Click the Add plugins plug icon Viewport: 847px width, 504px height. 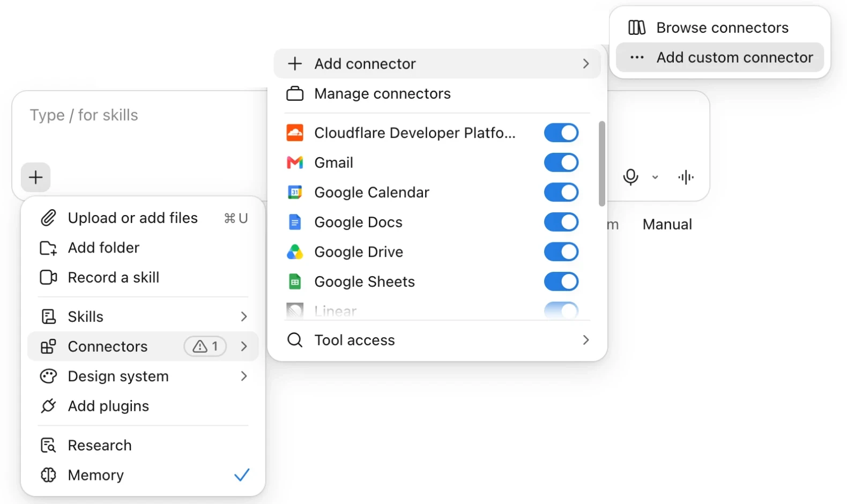point(48,406)
